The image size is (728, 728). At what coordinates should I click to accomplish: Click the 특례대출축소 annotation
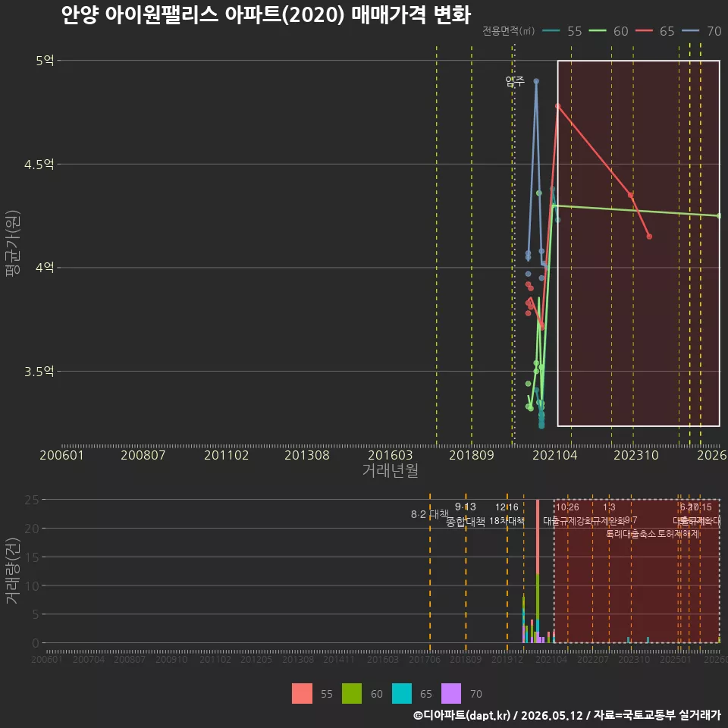(631, 534)
